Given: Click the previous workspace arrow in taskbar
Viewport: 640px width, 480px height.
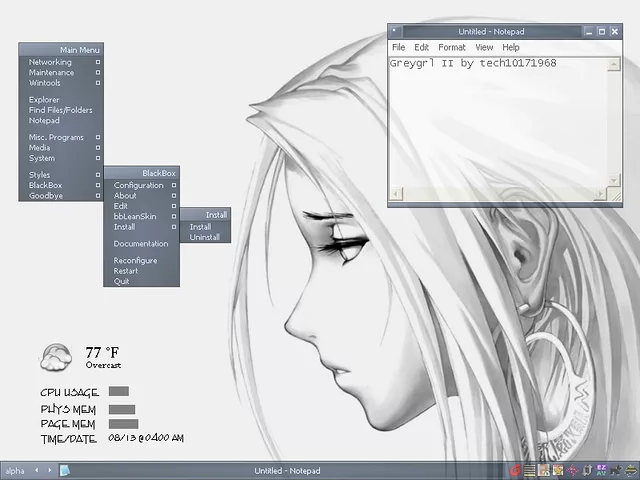Looking at the screenshot, I should pyautogui.click(x=37, y=470).
